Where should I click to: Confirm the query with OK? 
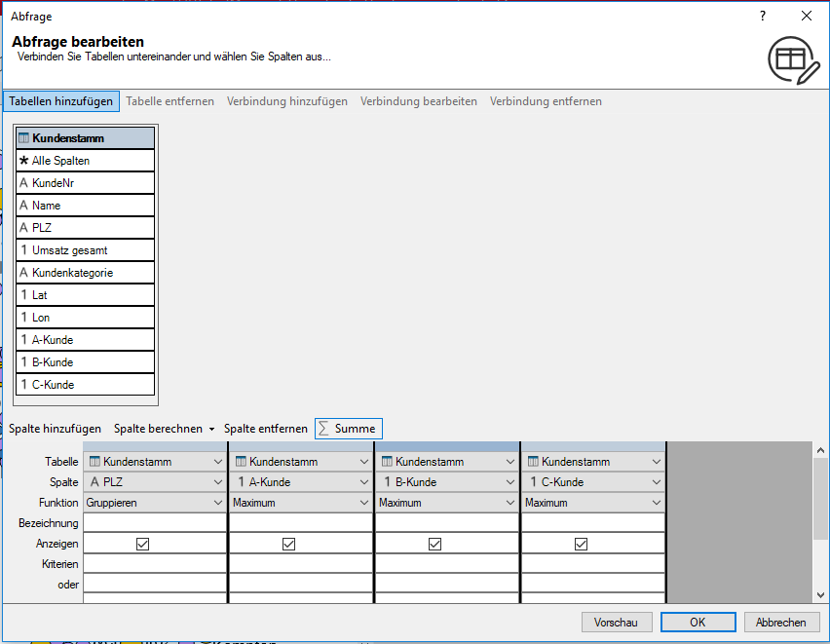[698, 623]
